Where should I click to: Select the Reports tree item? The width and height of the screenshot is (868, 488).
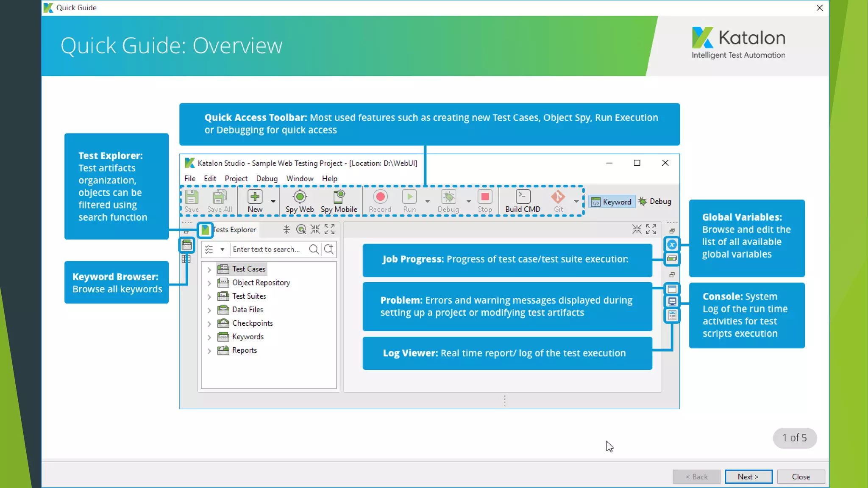[244, 350]
